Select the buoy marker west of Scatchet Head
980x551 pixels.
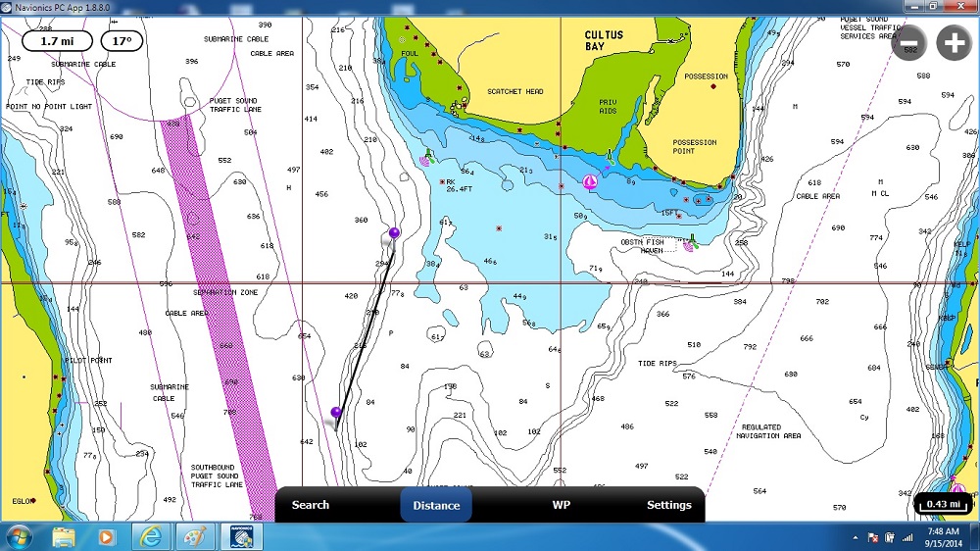[427, 158]
